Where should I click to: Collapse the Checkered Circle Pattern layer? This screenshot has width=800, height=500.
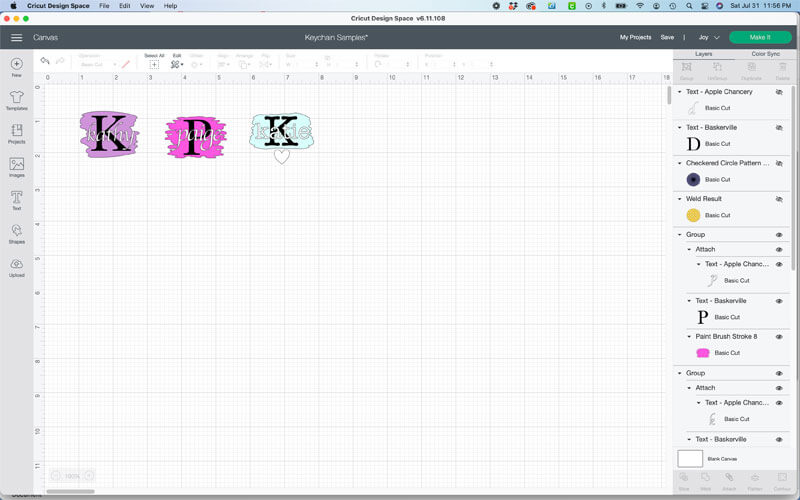point(680,163)
